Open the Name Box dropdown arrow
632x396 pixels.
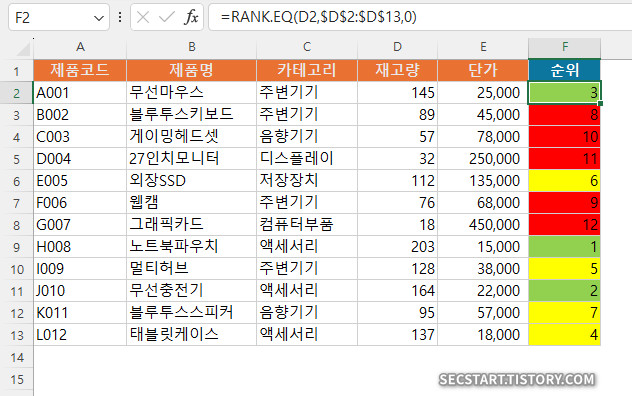pyautogui.click(x=99, y=18)
